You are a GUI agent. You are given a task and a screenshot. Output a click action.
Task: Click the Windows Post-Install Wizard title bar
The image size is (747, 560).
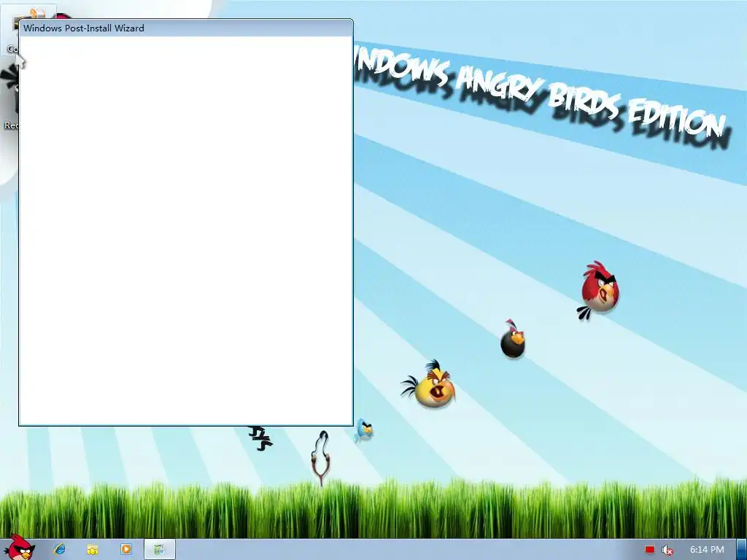(186, 28)
